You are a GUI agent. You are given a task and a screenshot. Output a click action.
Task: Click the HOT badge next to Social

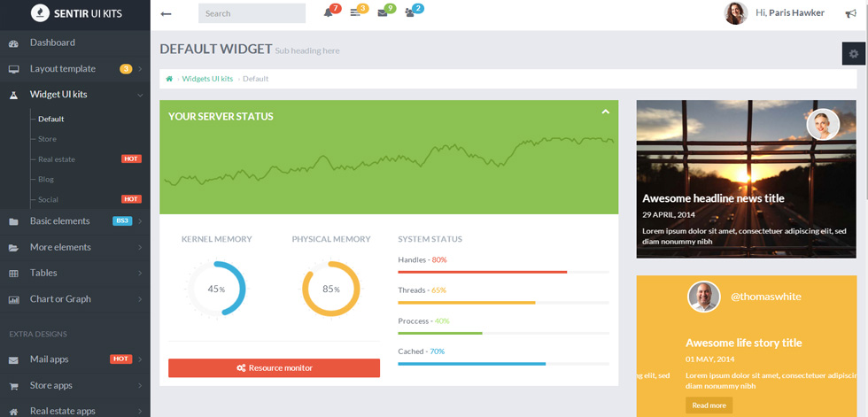pyautogui.click(x=131, y=199)
